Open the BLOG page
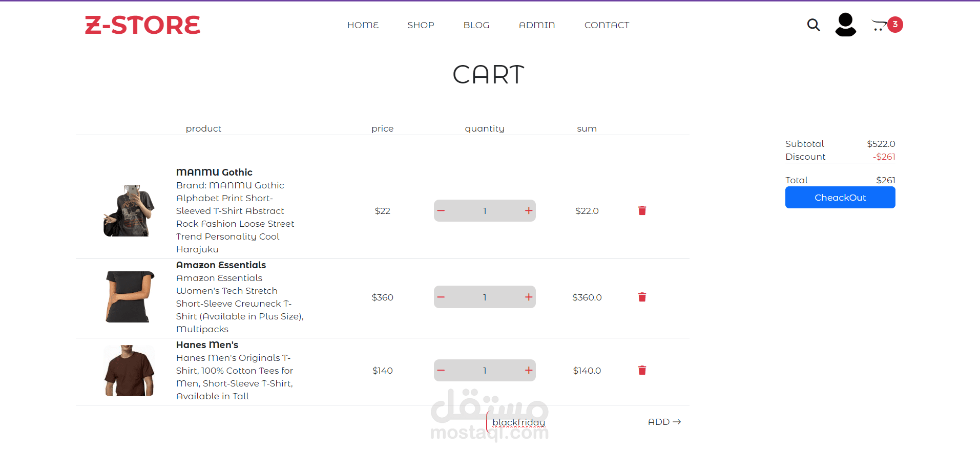Screen dimensions: 980x452 [x=476, y=25]
